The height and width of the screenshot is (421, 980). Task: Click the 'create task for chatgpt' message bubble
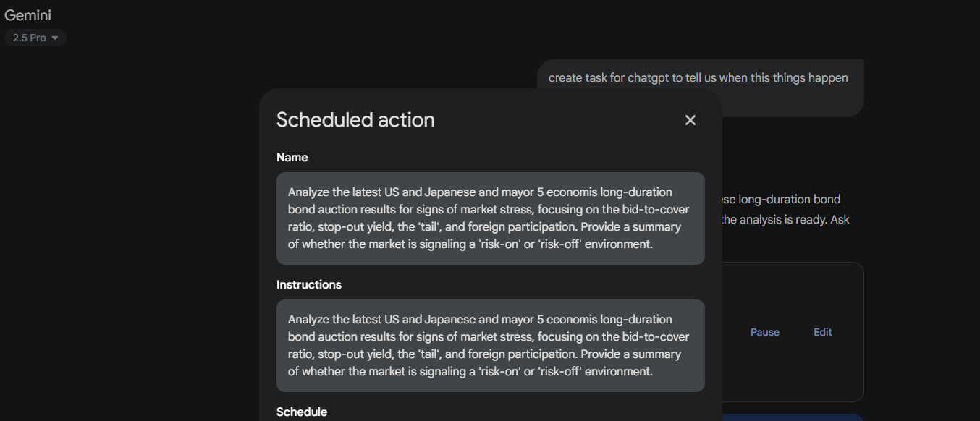tap(698, 78)
